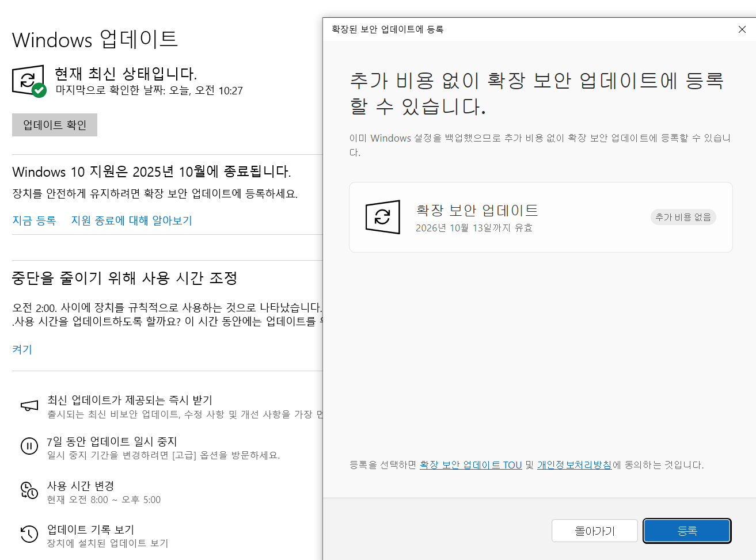Viewport: 756px width, 560px height.
Task: Click the clock icon for 사용 시간 변경
Action: point(29,490)
